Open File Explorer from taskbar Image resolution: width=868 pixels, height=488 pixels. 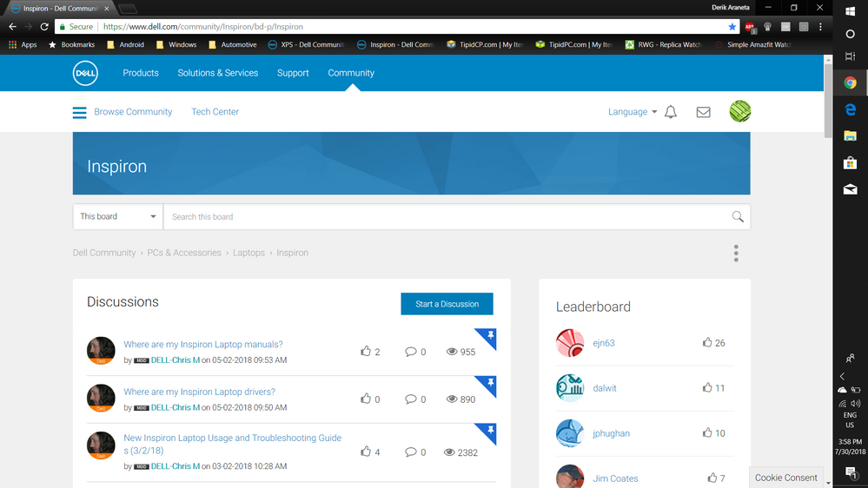pos(851,135)
